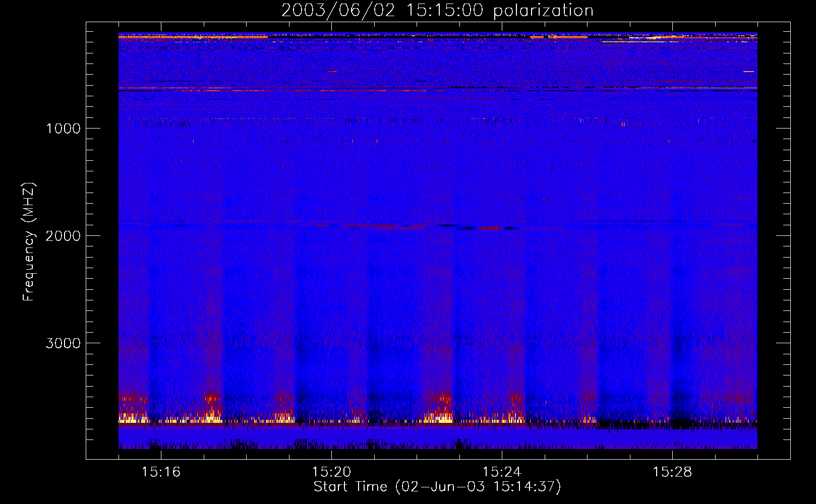Click the 3000 frequency tick label
Image resolution: width=816 pixels, height=504 pixels.
pyautogui.click(x=63, y=343)
